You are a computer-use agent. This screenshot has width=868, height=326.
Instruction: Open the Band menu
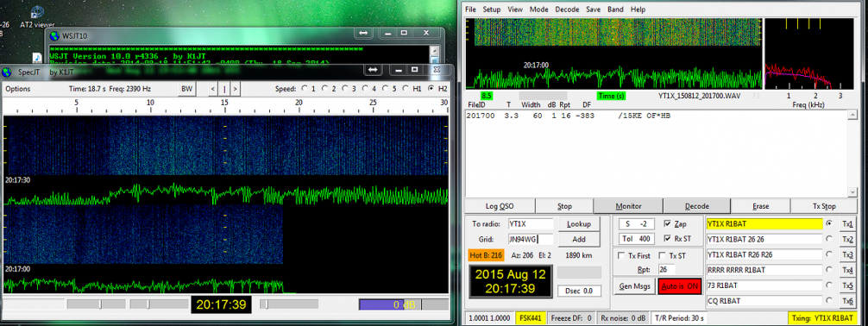point(615,9)
